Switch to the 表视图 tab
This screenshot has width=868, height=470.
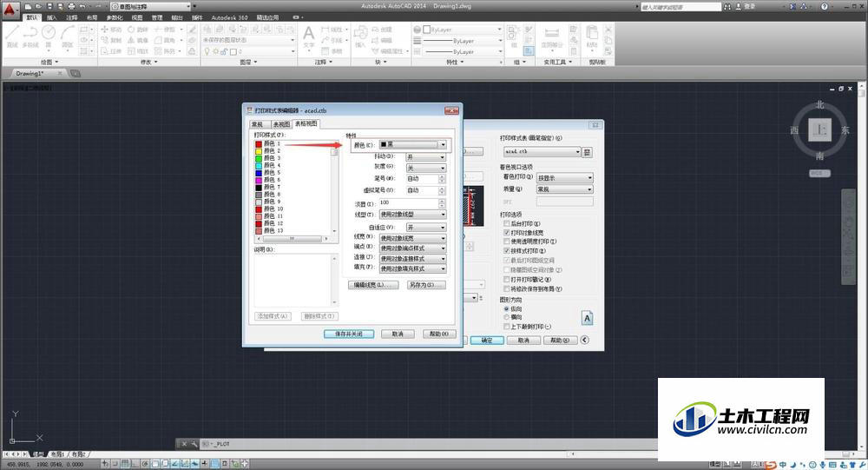281,124
